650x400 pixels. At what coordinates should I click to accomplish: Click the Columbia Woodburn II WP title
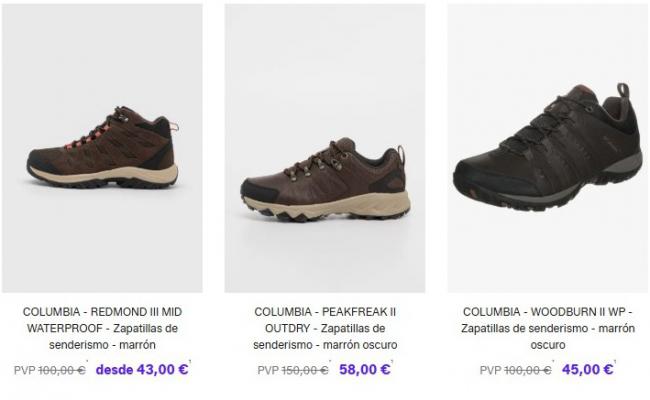(548, 328)
